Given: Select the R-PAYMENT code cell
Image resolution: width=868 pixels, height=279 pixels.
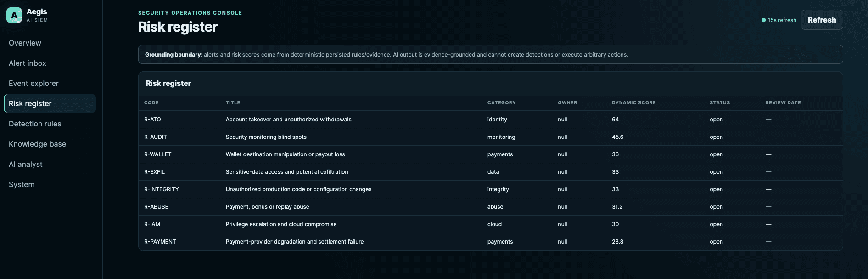Looking at the screenshot, I should click(x=160, y=242).
